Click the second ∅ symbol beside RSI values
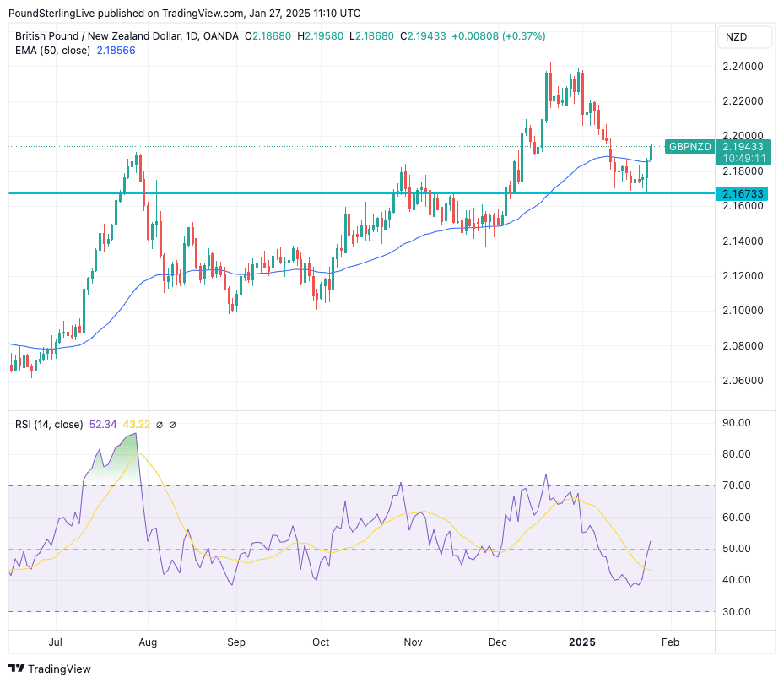The image size is (784, 683). [x=173, y=425]
